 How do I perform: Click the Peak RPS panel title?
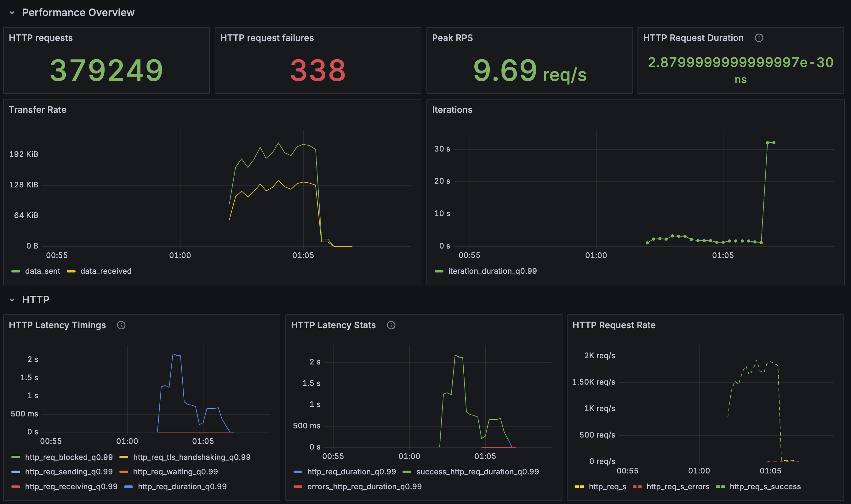[x=452, y=38]
